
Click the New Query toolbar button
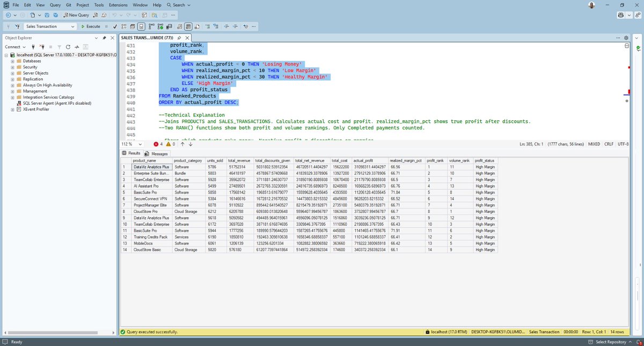76,15
